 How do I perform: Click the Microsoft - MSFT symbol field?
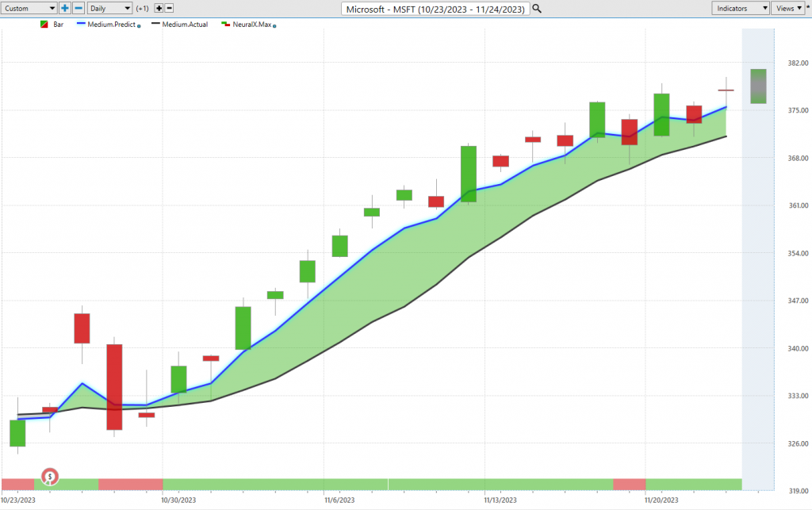(x=435, y=10)
